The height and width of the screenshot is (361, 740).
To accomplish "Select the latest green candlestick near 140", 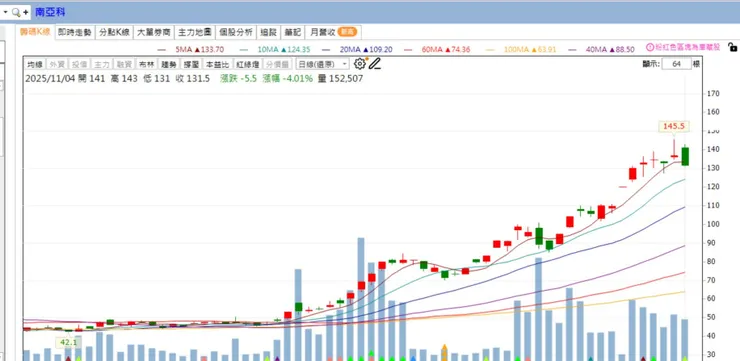I will 685,156.
